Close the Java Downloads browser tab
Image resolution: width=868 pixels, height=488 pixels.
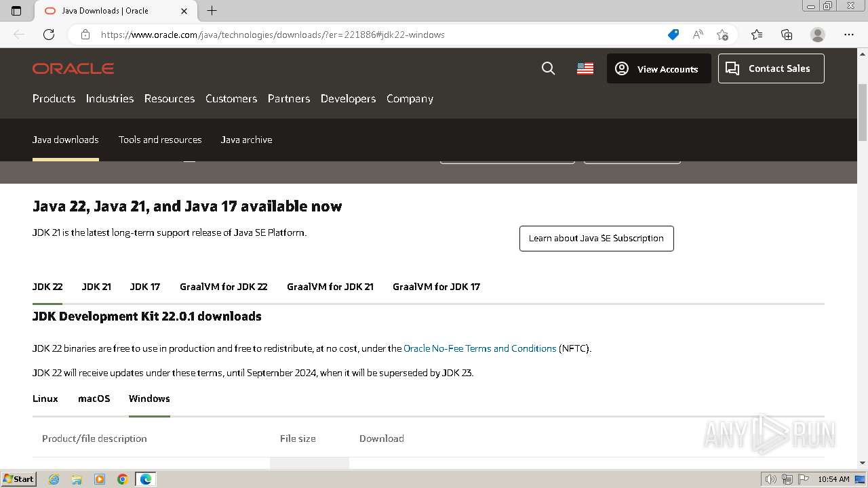tap(184, 11)
